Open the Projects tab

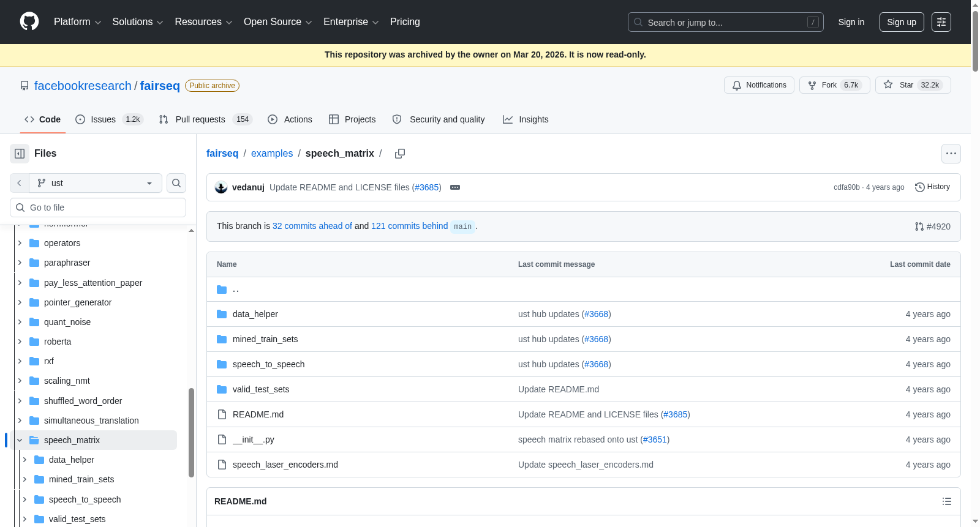pos(352,119)
